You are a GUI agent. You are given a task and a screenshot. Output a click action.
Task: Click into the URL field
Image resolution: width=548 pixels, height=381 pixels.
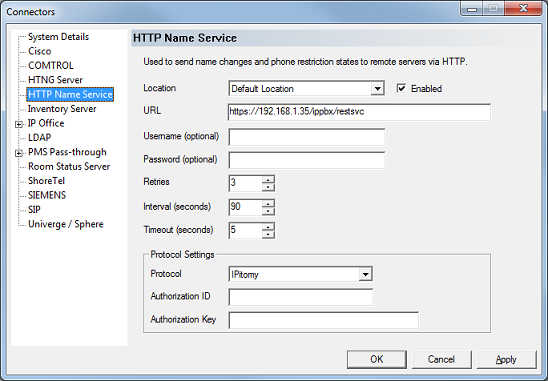[359, 112]
